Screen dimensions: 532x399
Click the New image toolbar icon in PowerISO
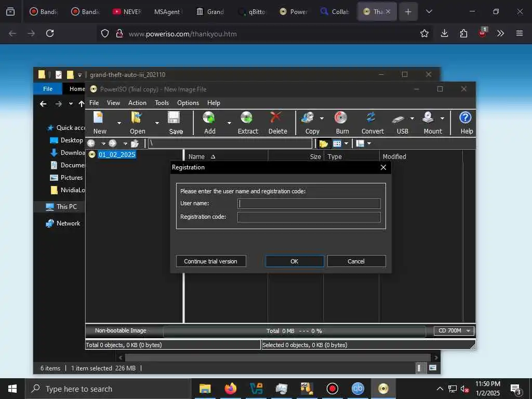point(99,118)
